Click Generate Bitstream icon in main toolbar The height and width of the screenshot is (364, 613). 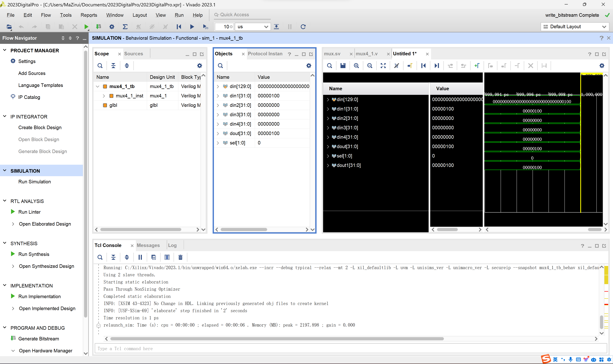point(98,27)
